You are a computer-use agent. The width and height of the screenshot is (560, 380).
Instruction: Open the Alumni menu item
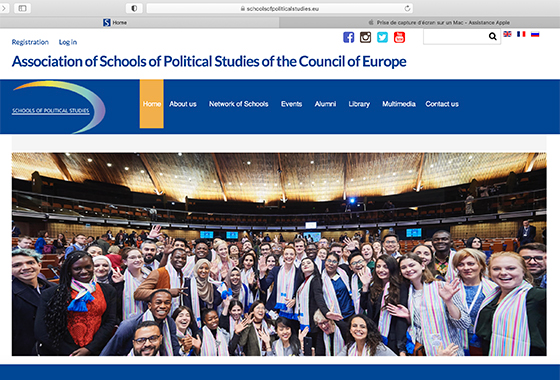(325, 104)
